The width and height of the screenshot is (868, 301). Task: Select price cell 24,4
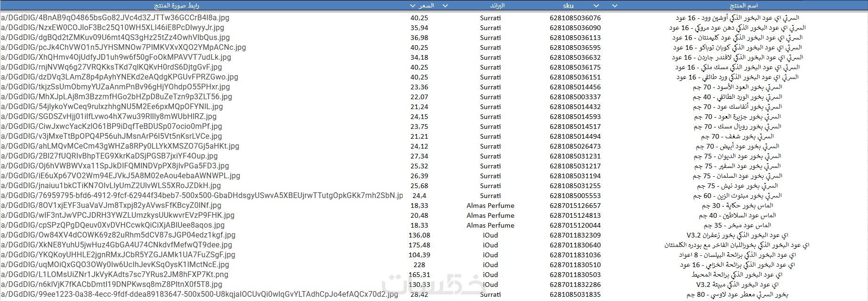click(419, 196)
